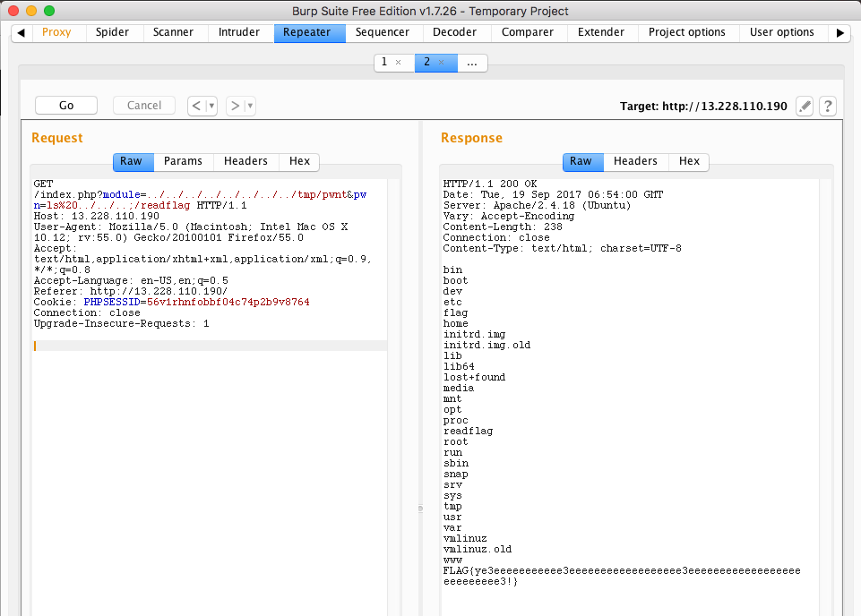Click the Response panel heading

point(471,138)
